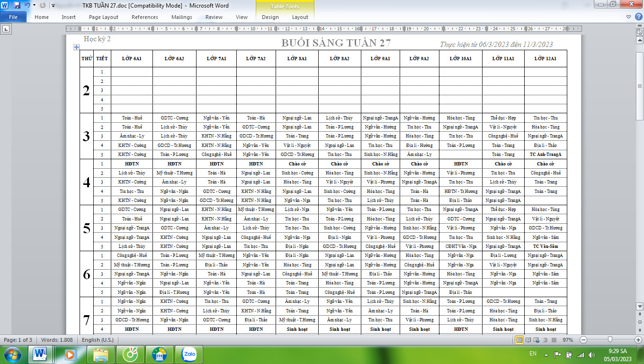
Task: Switch to the Table Tools Design tab
Action: pos(270,17)
